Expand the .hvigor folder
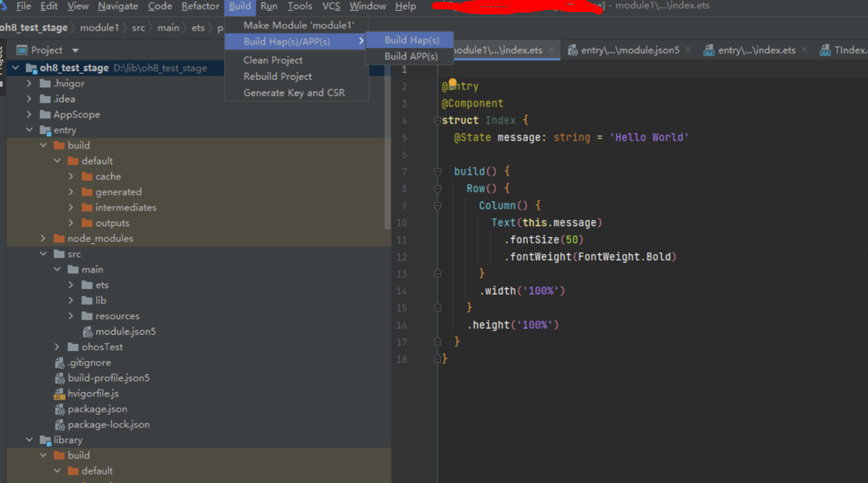The height and width of the screenshot is (483, 868). (29, 83)
